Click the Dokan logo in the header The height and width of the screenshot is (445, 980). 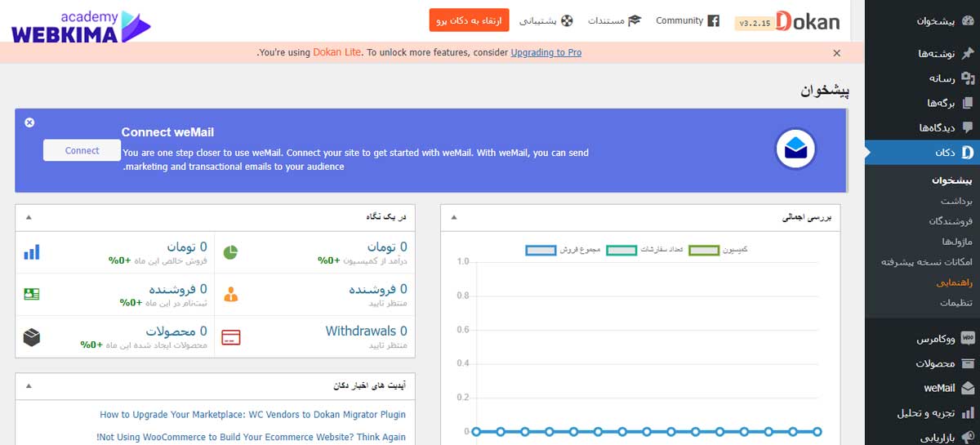pos(808,21)
